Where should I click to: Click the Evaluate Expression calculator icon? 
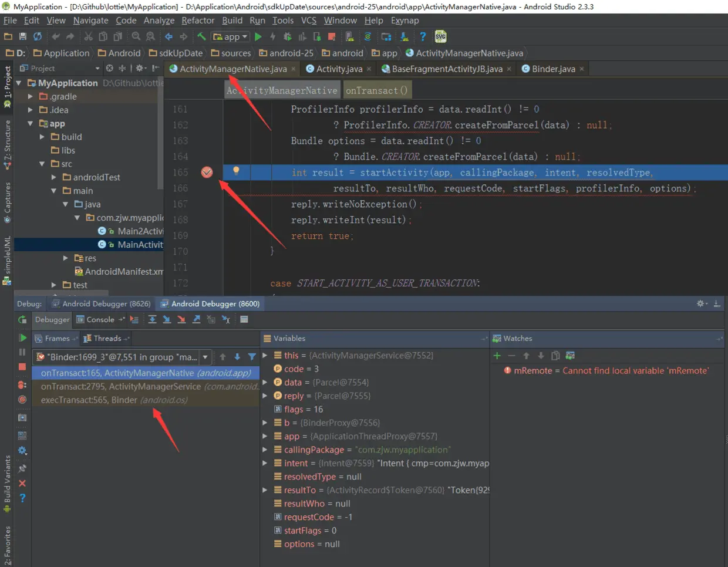[x=244, y=319]
